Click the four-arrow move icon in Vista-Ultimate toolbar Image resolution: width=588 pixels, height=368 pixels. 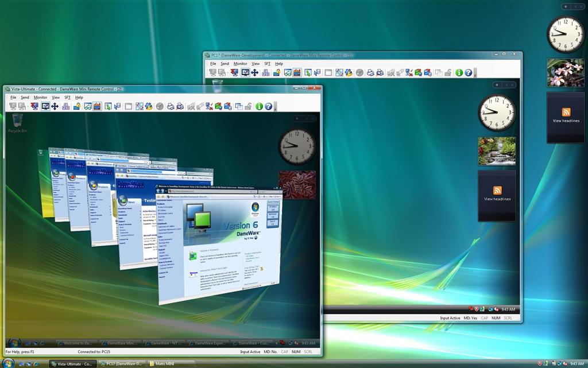point(55,106)
